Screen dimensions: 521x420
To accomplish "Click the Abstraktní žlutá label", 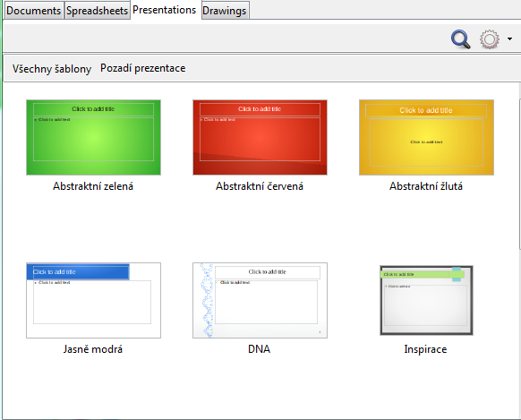I will tap(426, 186).
